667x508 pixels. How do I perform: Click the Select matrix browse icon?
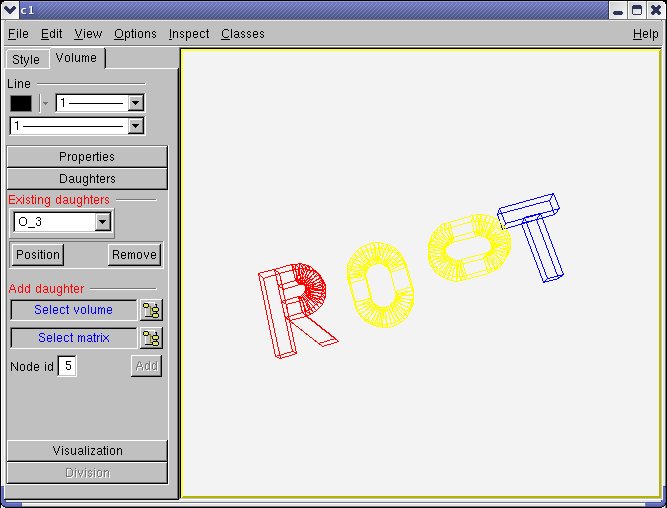pyautogui.click(x=151, y=338)
